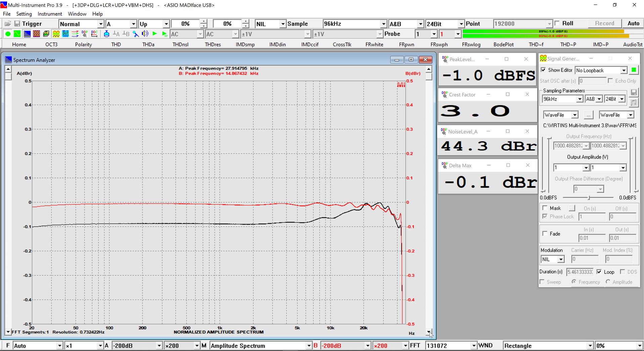The height and width of the screenshot is (351, 644).
Task: Open the Signal Generator toolbar icon
Action: 56,34
